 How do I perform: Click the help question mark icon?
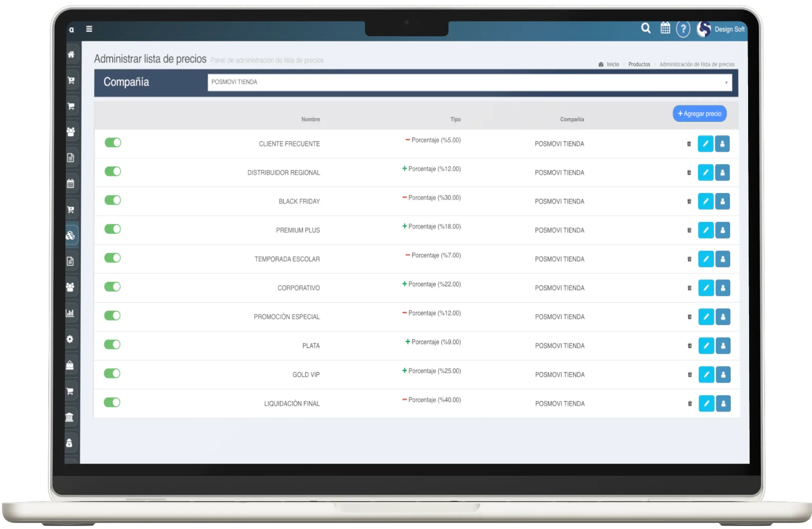point(683,29)
